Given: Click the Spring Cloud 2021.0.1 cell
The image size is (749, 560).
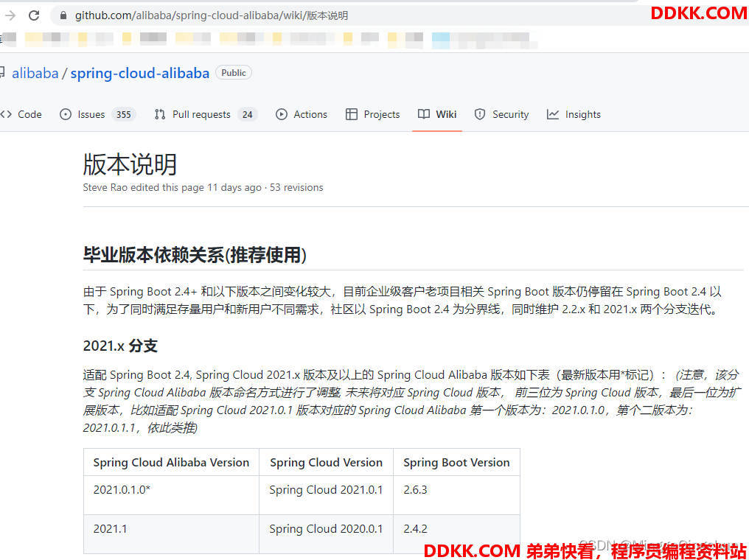Looking at the screenshot, I should pos(327,495).
